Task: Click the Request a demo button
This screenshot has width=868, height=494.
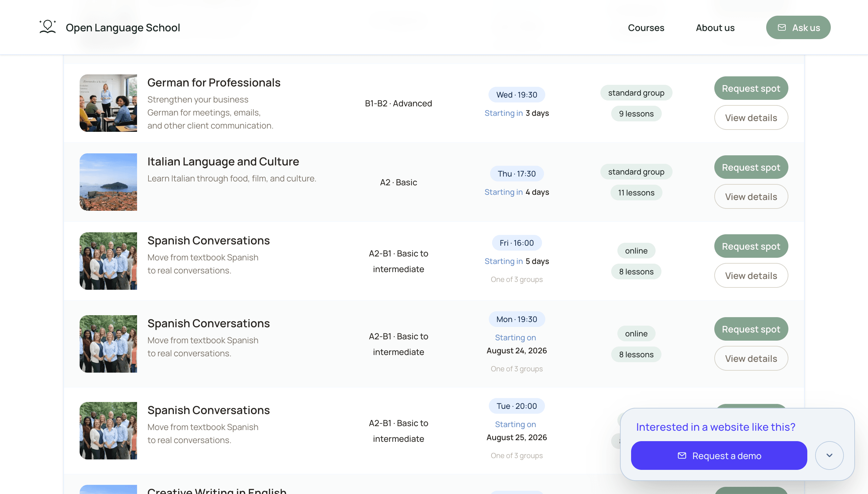Action: [x=719, y=455]
